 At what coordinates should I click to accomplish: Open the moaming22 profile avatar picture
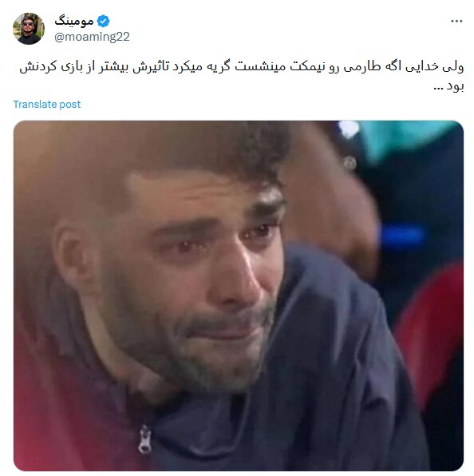pyautogui.click(x=29, y=29)
